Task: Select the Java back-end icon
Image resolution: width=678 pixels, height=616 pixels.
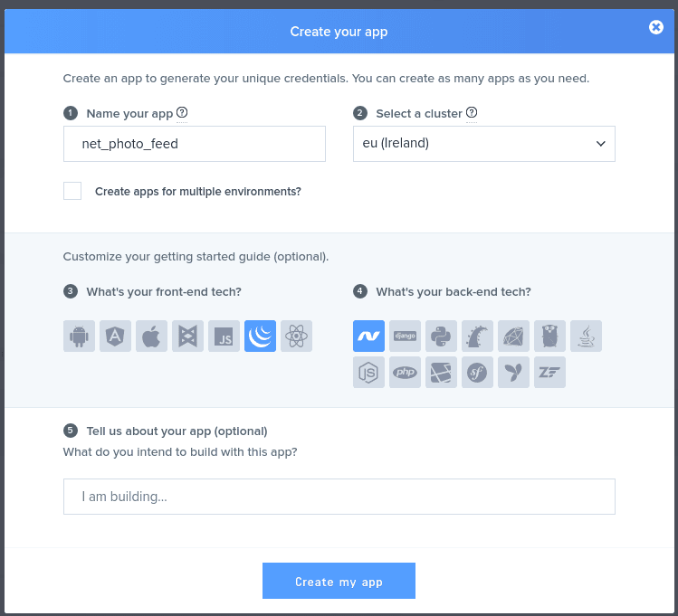Action: pyautogui.click(x=586, y=336)
